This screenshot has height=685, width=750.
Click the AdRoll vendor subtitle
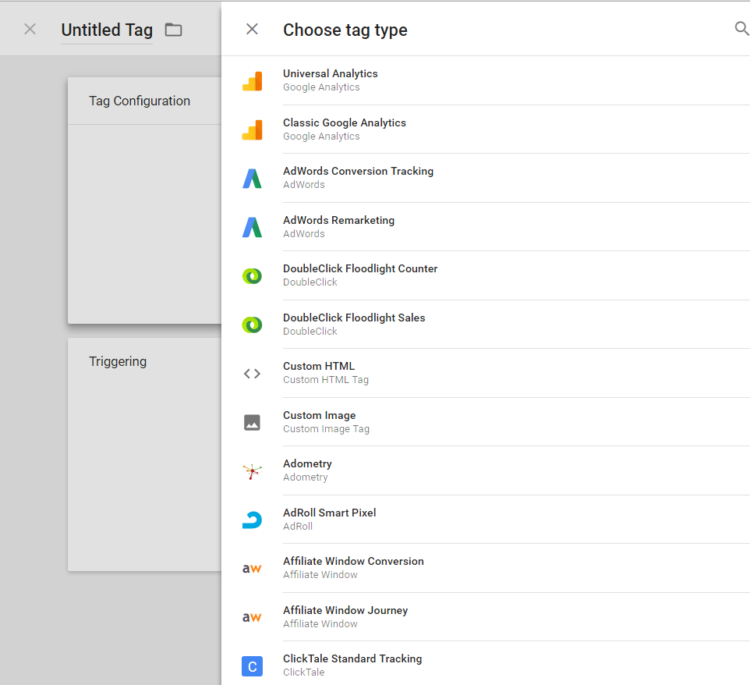[x=298, y=526]
